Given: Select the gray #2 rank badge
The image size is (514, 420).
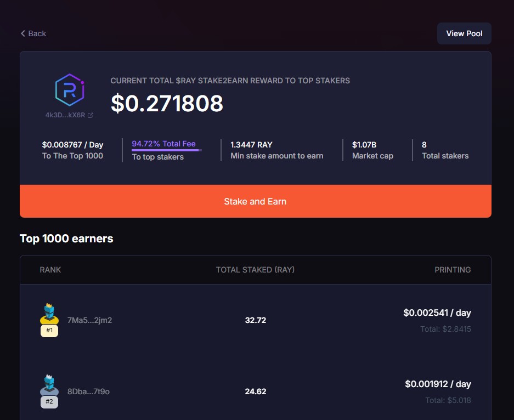Looking at the screenshot, I should click(x=49, y=402).
